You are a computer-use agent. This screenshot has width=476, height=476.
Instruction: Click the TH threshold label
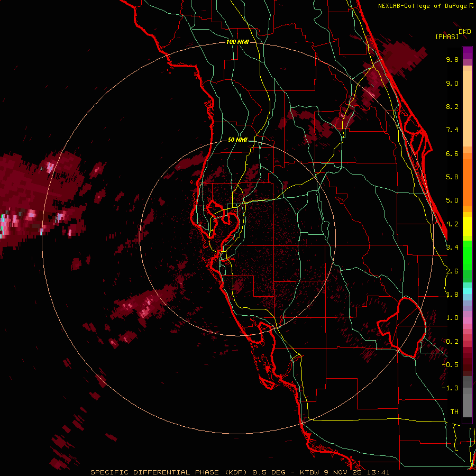[454, 412]
